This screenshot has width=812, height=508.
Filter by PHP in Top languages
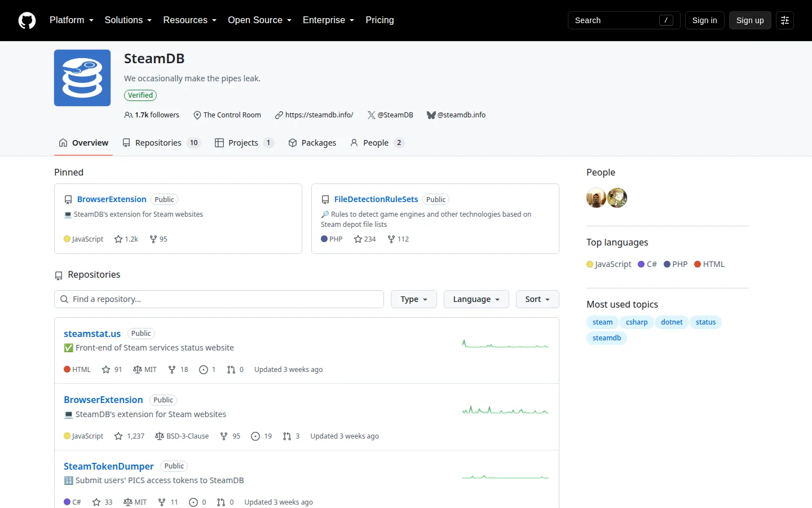[x=676, y=264]
